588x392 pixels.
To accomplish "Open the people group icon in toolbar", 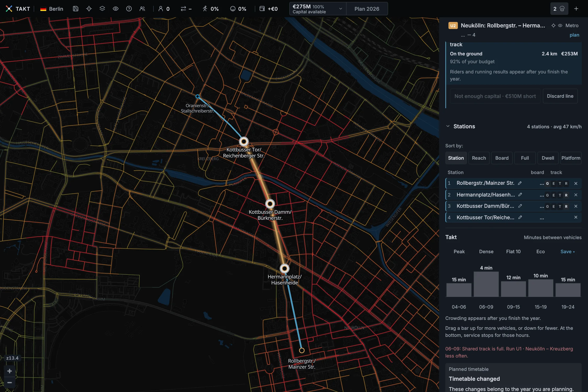I will [x=142, y=9].
